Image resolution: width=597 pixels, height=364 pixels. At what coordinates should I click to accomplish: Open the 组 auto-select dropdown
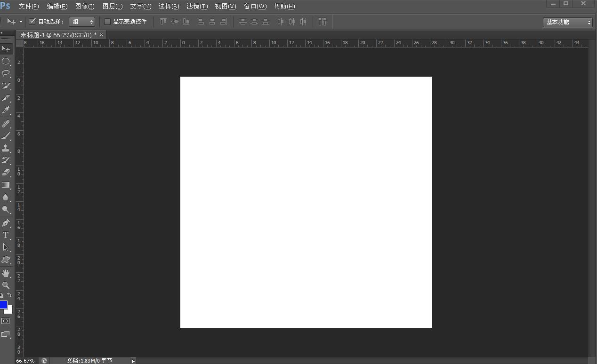click(x=82, y=22)
